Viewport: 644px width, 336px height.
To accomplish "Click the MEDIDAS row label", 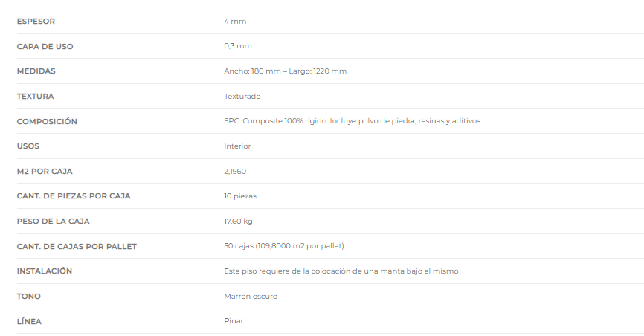I will coord(36,71).
